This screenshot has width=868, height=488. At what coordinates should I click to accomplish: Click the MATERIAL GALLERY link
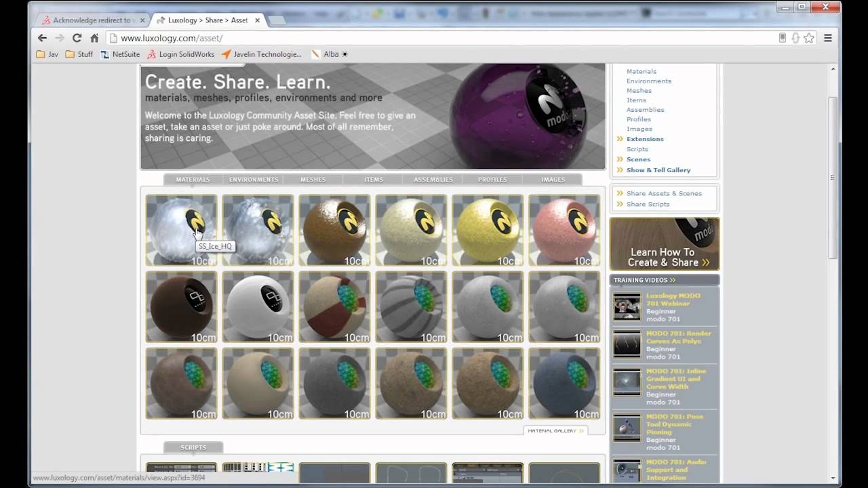(x=555, y=430)
